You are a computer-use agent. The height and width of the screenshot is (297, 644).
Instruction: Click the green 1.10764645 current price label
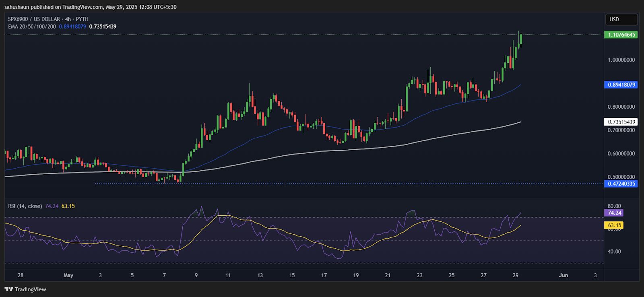pos(621,35)
